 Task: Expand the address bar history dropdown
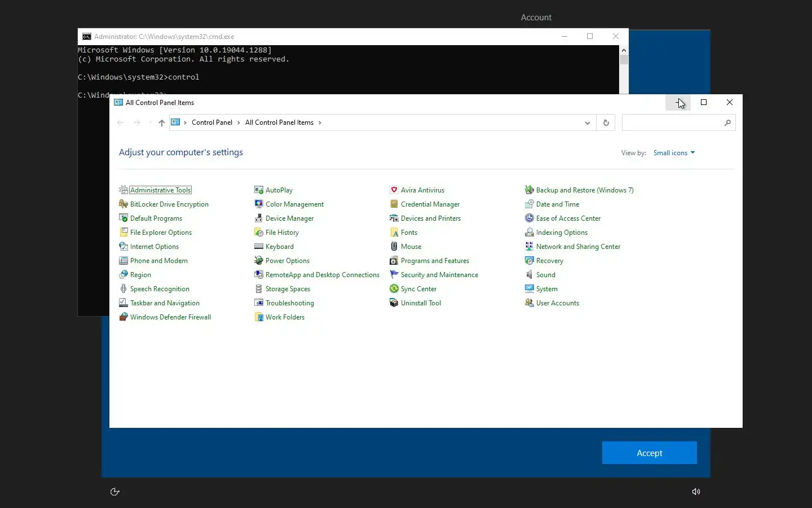(x=587, y=122)
